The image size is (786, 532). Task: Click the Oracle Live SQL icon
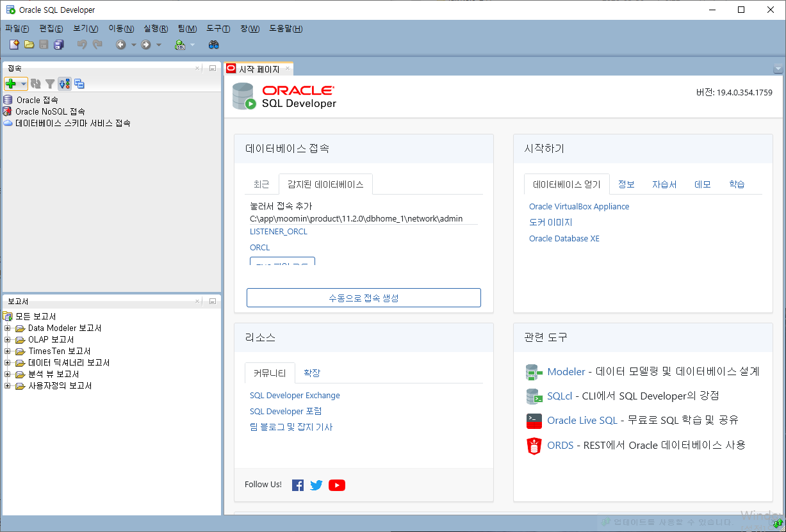pos(534,421)
